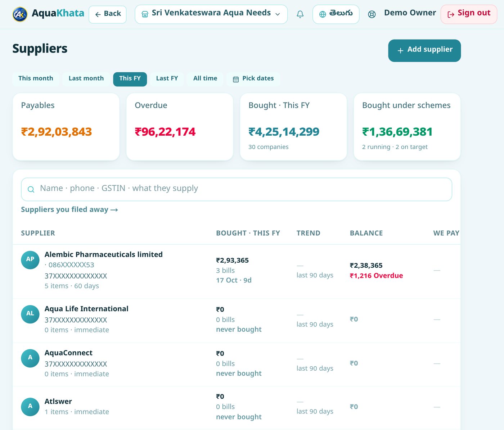Go back with the Back button

108,14
